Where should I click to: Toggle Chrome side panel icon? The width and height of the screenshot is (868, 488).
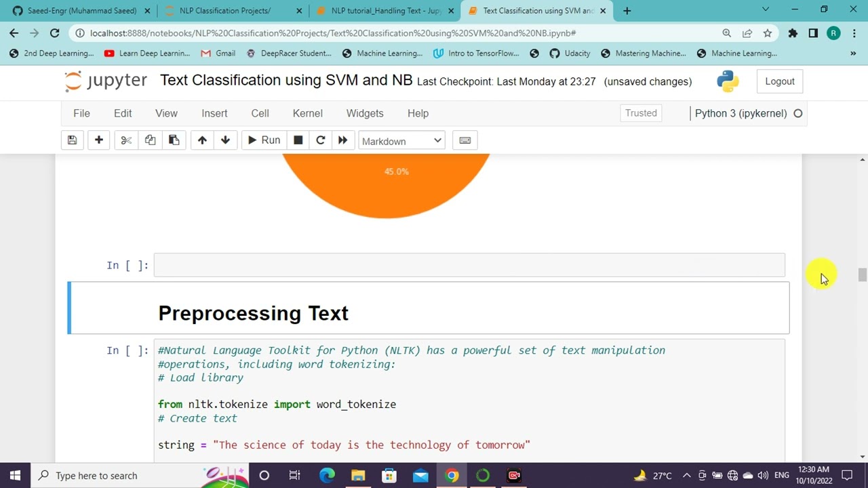point(813,33)
